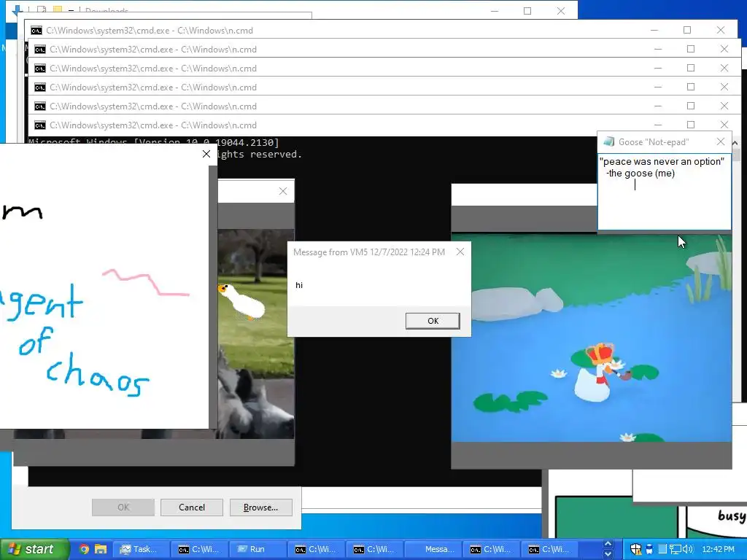Click the Goose Not-epad notepad icon
This screenshot has height=560, width=747.
click(x=608, y=142)
